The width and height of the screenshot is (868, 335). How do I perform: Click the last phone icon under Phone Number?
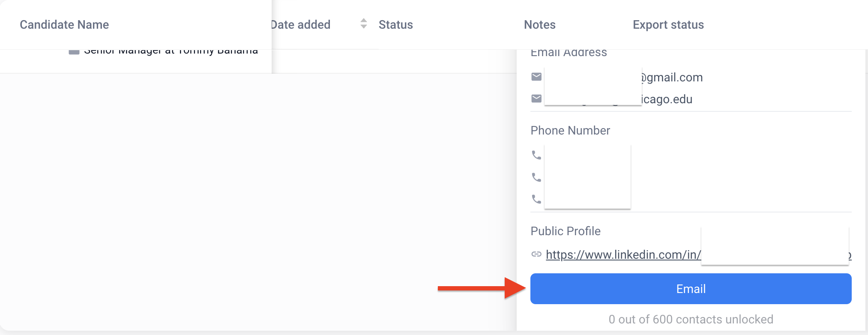tap(536, 199)
